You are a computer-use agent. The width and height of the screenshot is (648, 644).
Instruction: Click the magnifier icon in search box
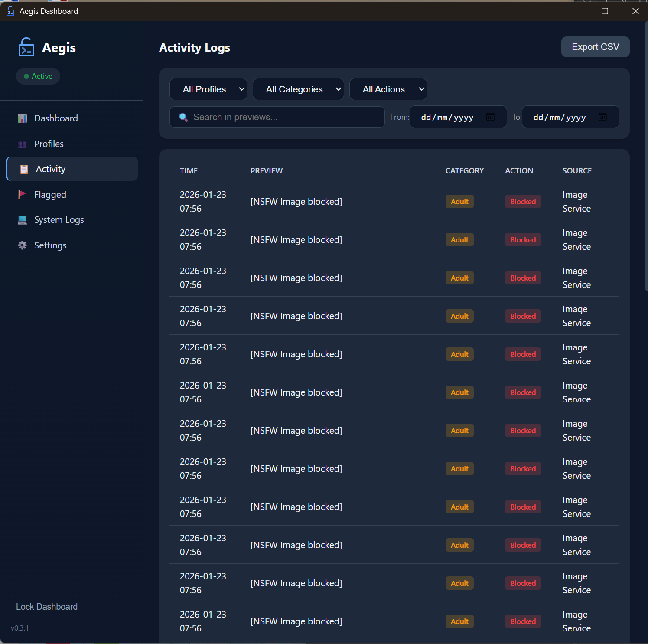point(183,117)
